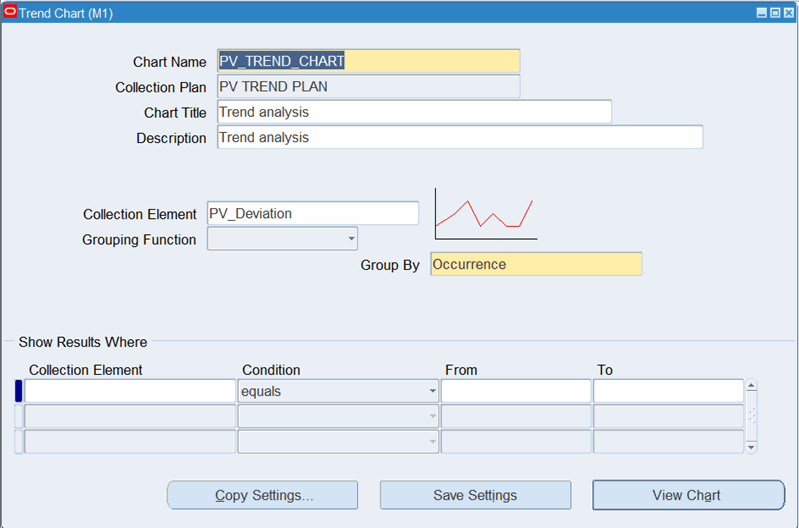Click second row From field
Viewport: 799px width, 528px height.
point(516,416)
